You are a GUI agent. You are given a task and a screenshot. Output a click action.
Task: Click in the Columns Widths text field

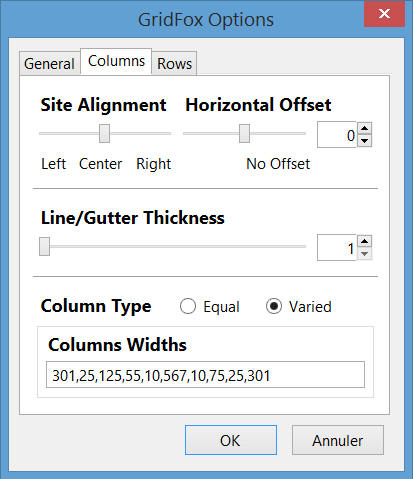tap(205, 375)
